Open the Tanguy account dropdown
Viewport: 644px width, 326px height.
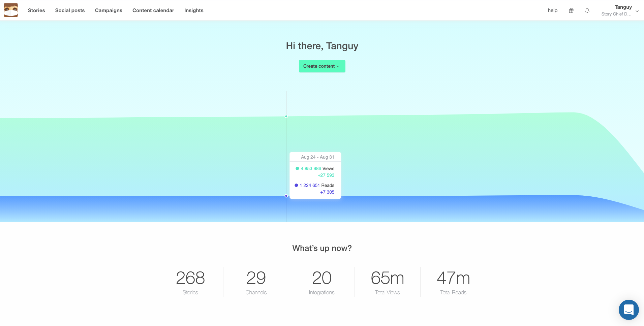(x=623, y=7)
